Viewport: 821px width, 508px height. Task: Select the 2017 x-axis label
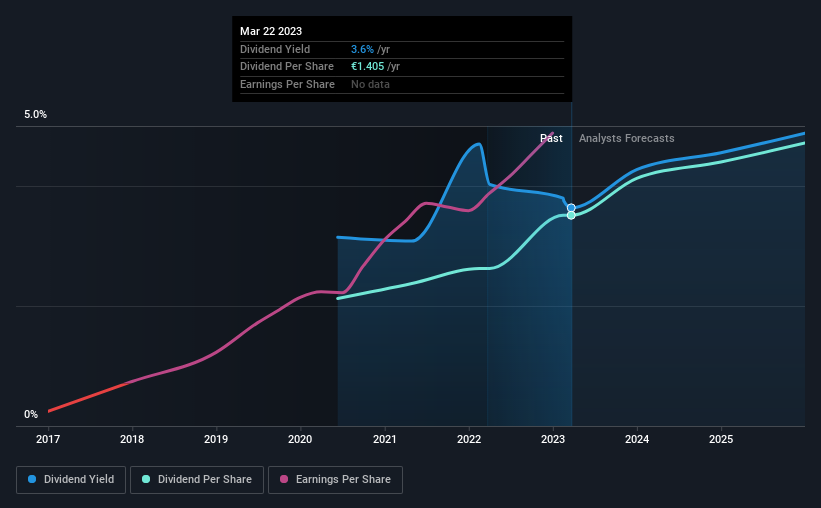click(x=48, y=439)
